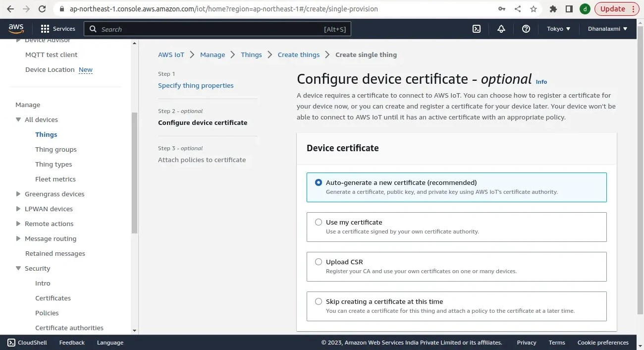Open Certificates under Security
The height and width of the screenshot is (350, 644).
point(53,298)
